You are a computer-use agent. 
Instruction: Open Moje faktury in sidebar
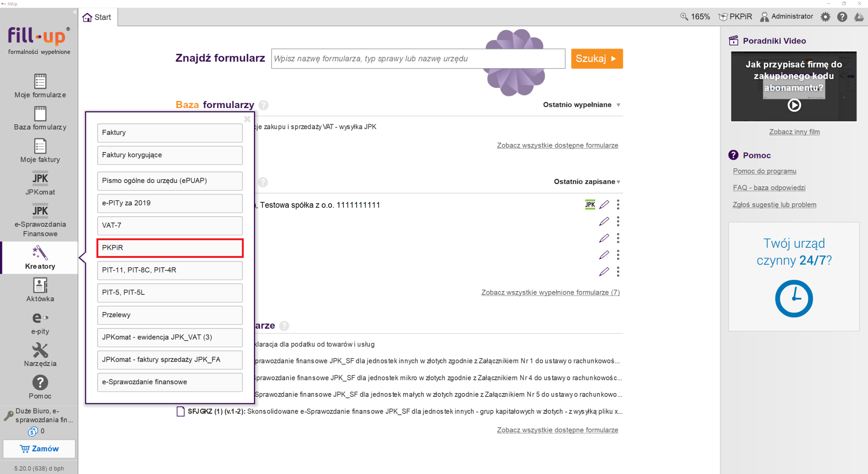point(40,151)
